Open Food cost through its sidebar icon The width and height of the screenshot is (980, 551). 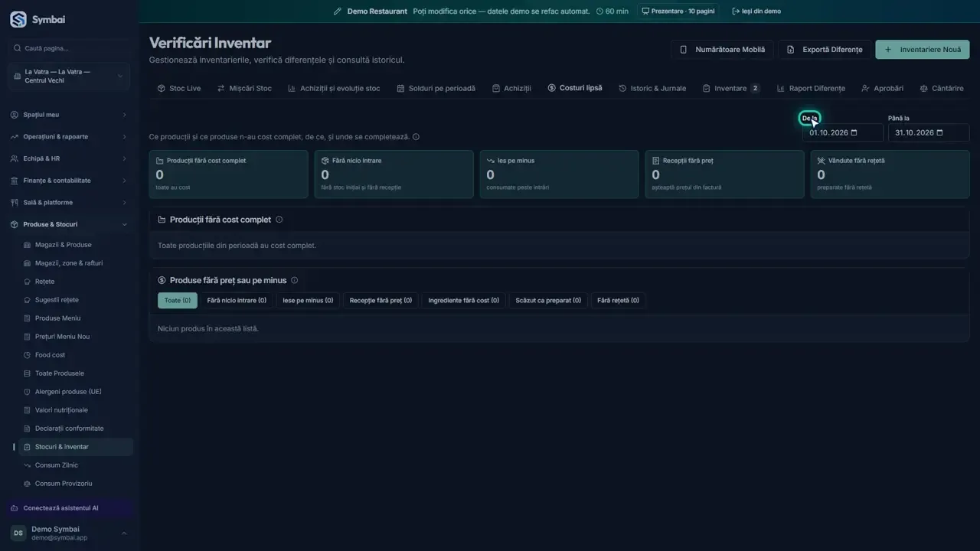[28, 355]
